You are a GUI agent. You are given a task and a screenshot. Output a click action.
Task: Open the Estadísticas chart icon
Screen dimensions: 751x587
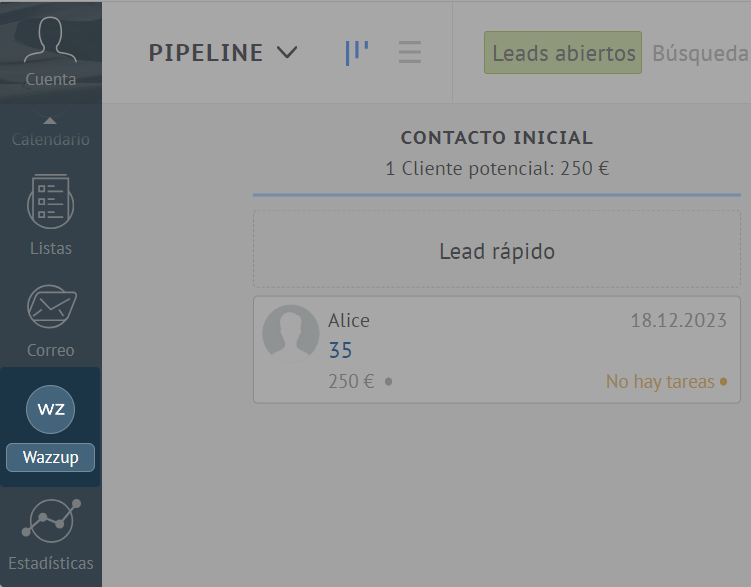pos(50,520)
